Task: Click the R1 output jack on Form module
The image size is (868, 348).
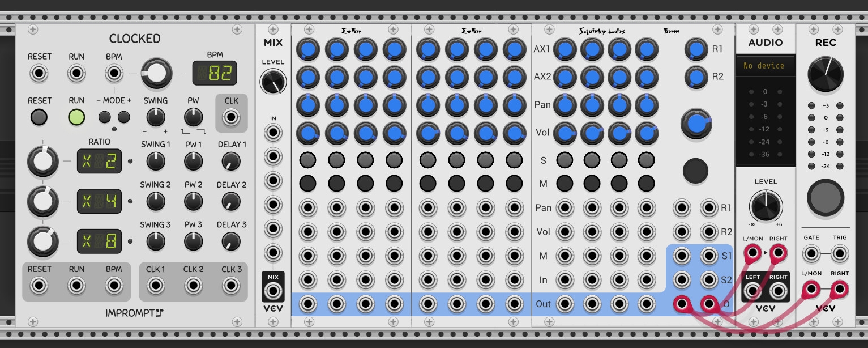Action: [709, 208]
